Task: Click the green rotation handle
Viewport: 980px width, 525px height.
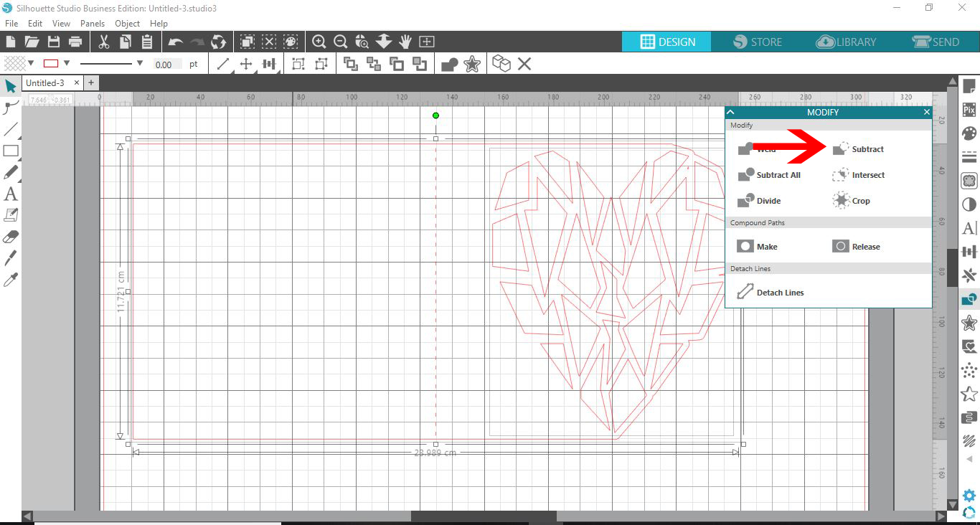Action: coord(435,115)
